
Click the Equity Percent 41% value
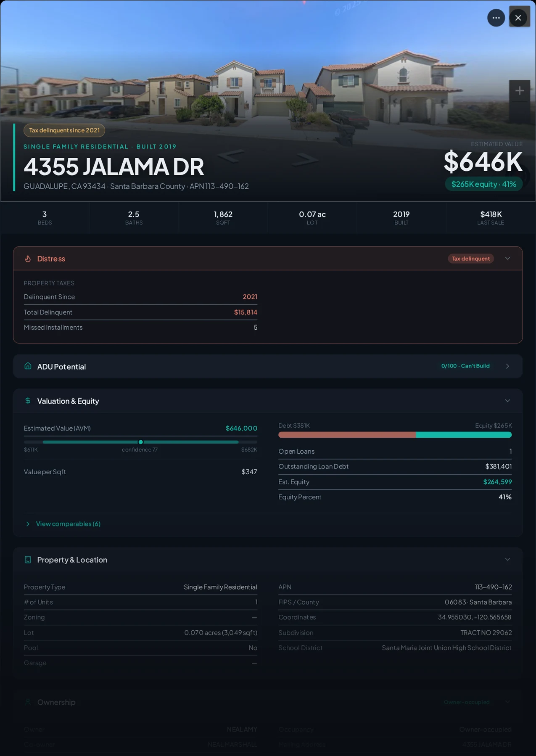(505, 497)
